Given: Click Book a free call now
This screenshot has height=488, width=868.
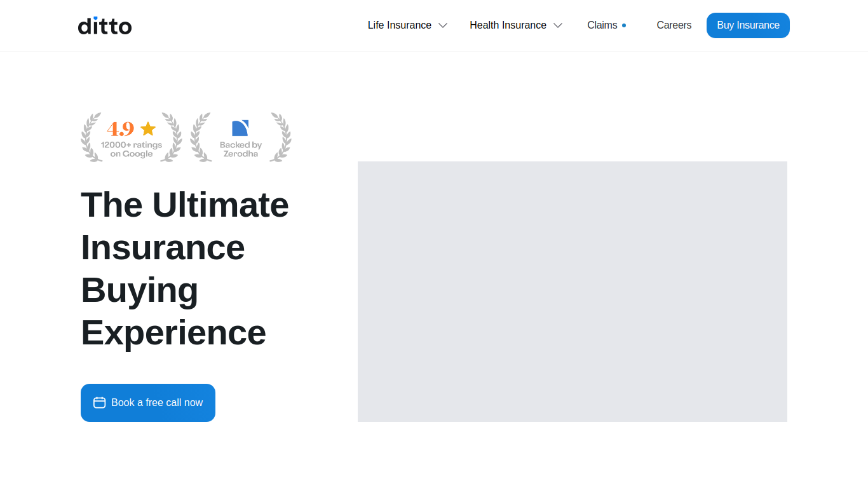Looking at the screenshot, I should 148,403.
